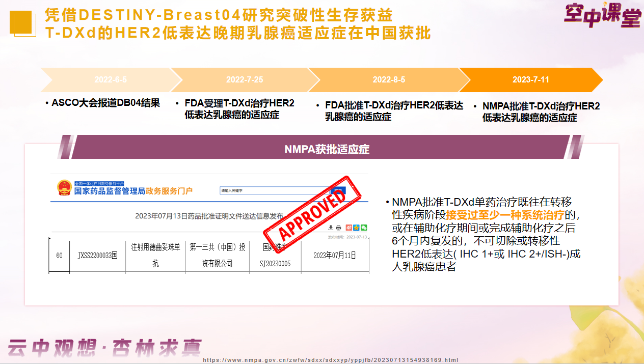Screen dimensions: 644x364
Task: Click the 国家药品监督管理局政务服务门户 site title
Action: coord(133,191)
